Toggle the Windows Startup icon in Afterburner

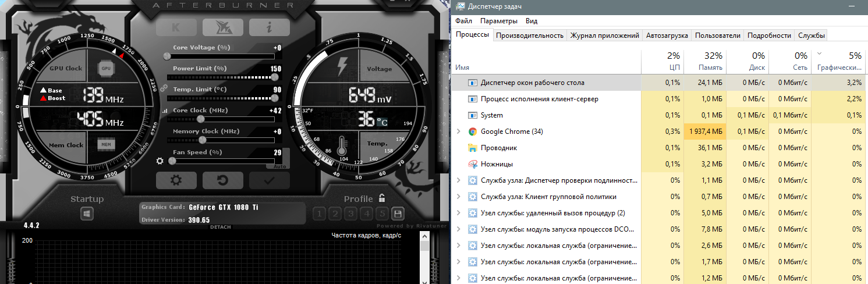pyautogui.click(x=87, y=214)
